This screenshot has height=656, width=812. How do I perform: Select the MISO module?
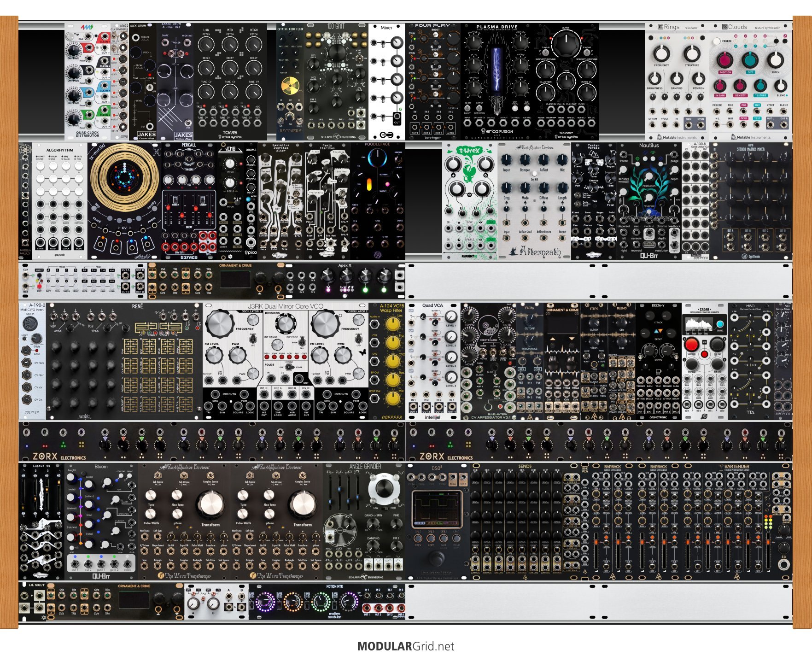(x=751, y=361)
